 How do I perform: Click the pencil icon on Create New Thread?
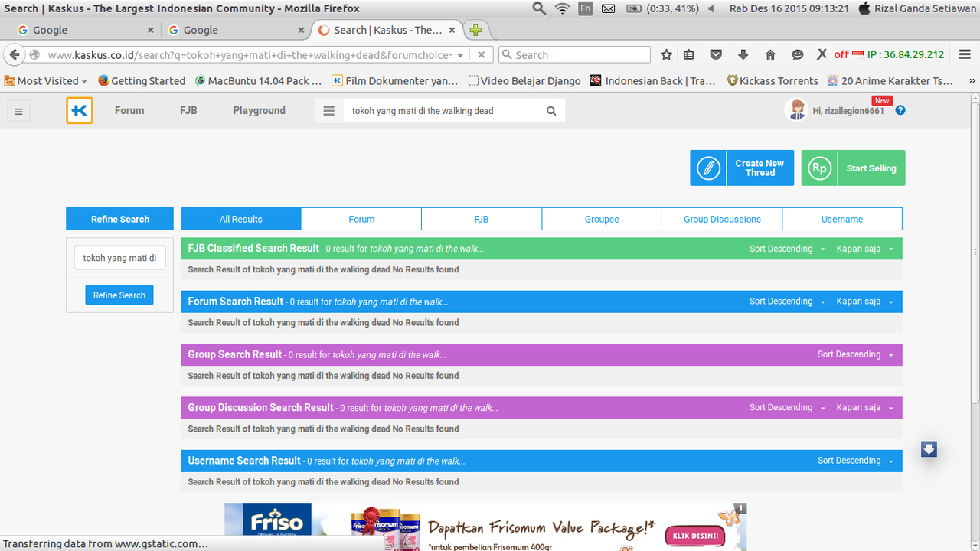708,168
